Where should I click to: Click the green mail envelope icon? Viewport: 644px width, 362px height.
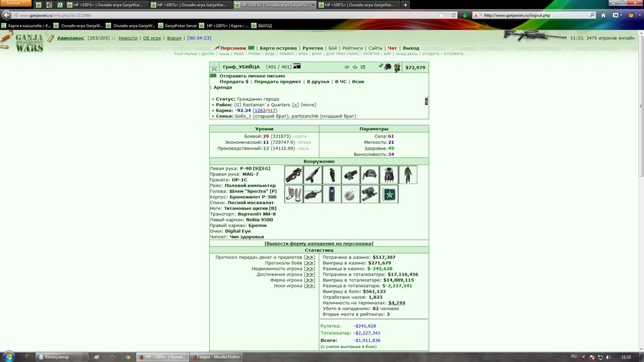click(x=213, y=76)
